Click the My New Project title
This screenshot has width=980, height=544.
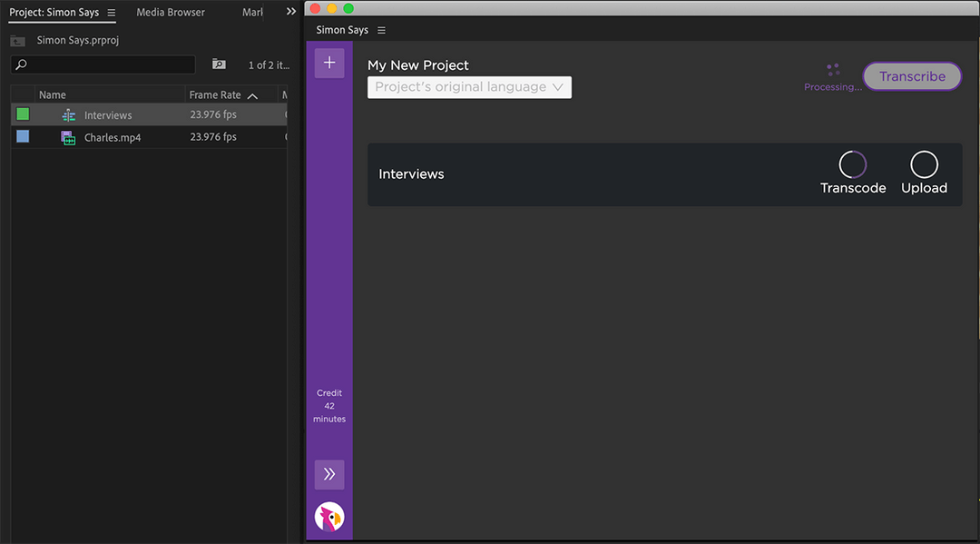(x=417, y=64)
